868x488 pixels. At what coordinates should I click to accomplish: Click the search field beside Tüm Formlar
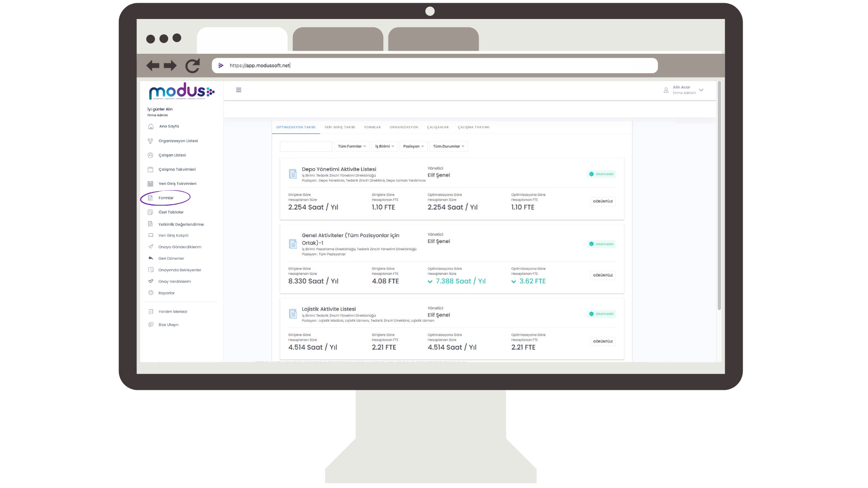coord(306,146)
